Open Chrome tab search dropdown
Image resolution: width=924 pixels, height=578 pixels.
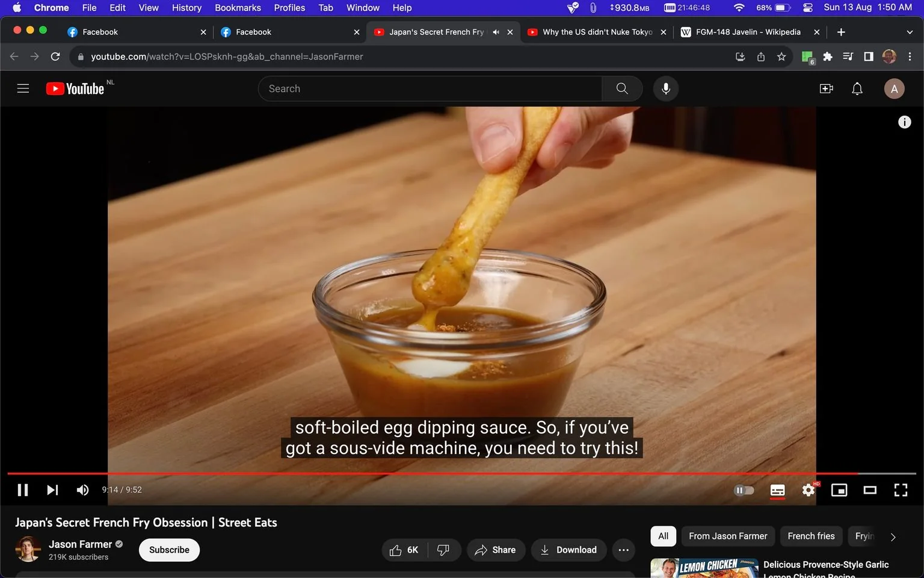coord(910,32)
